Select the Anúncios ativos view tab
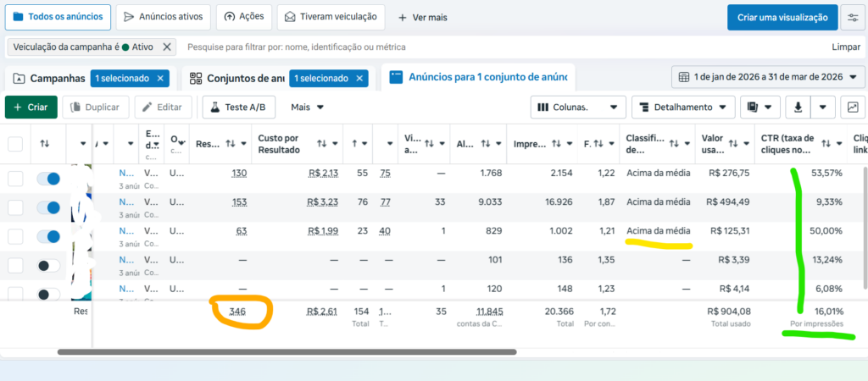 pos(163,17)
